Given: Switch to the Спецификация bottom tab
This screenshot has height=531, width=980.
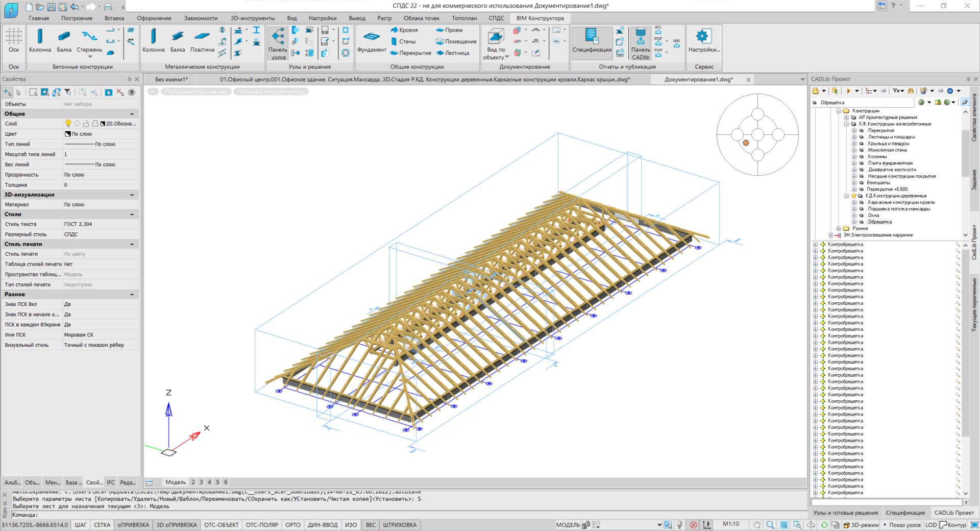Looking at the screenshot, I should click(905, 513).
